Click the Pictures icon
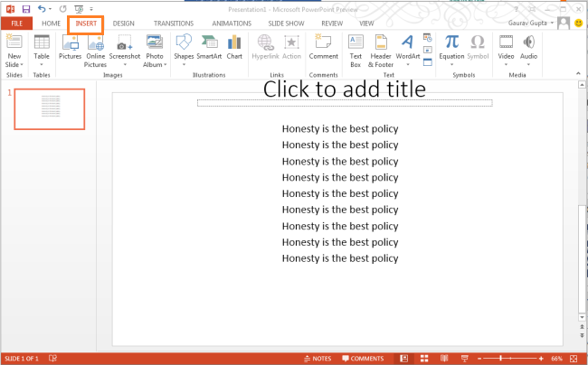588x365 pixels. point(70,45)
